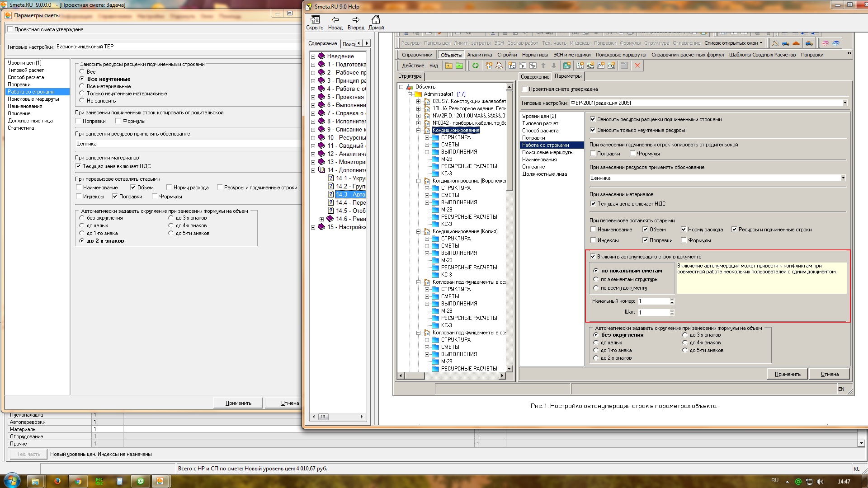Click the 14.1 - Укру page icon
The width and height of the screenshot is (868, 488).
pyautogui.click(x=331, y=178)
